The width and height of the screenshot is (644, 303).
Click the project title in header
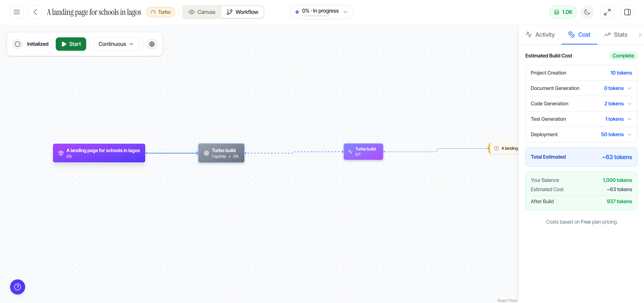point(94,12)
